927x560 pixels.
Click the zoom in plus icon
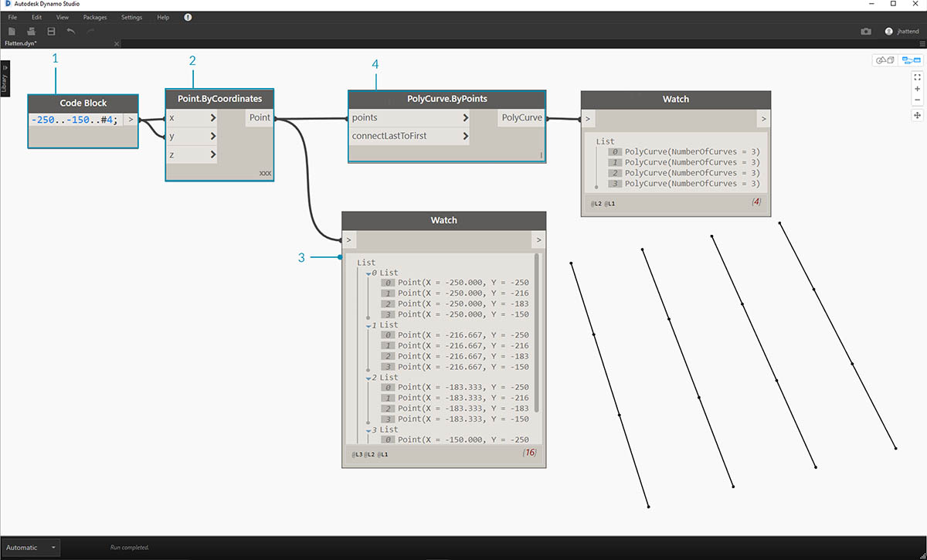pyautogui.click(x=917, y=89)
